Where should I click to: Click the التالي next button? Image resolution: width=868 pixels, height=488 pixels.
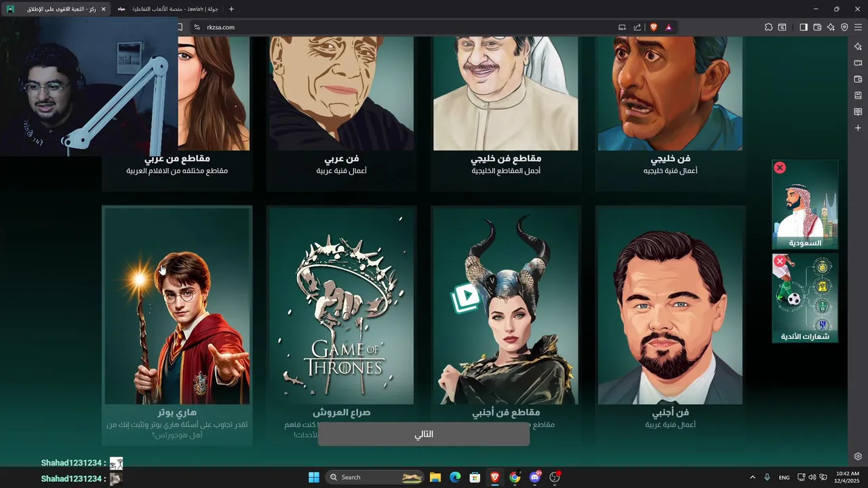pos(424,434)
